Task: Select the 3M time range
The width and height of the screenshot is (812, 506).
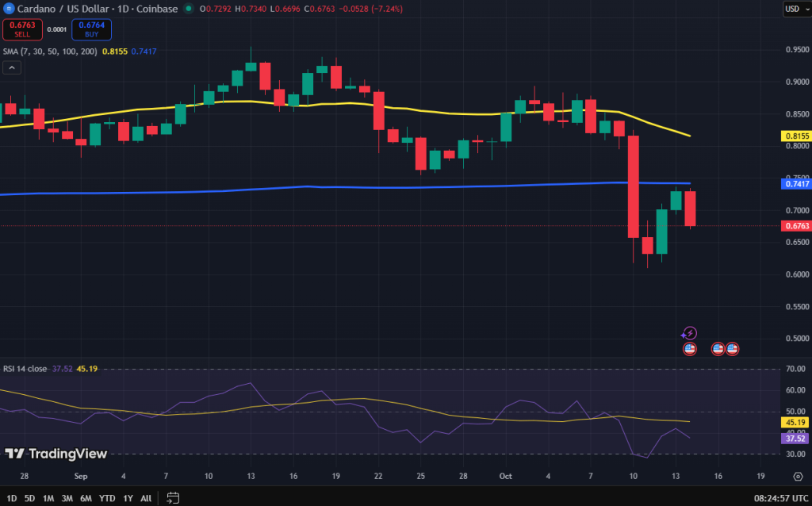Action: (x=67, y=498)
